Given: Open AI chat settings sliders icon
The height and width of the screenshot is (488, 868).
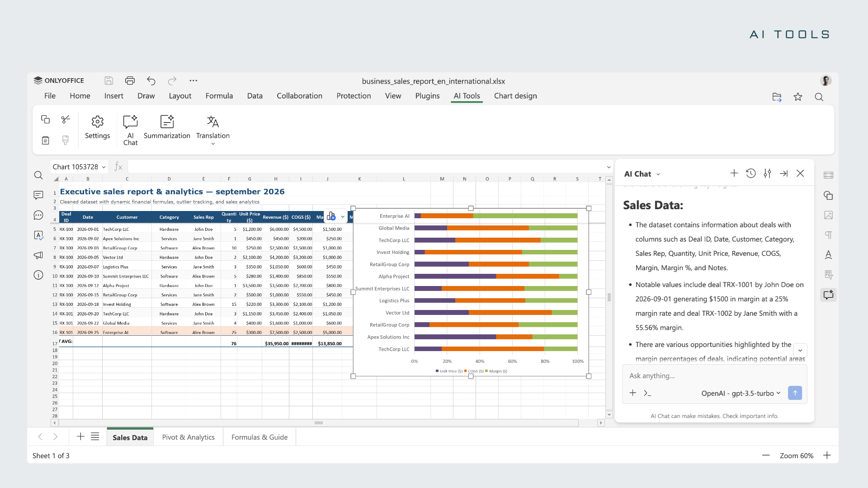Looking at the screenshot, I should (x=767, y=173).
